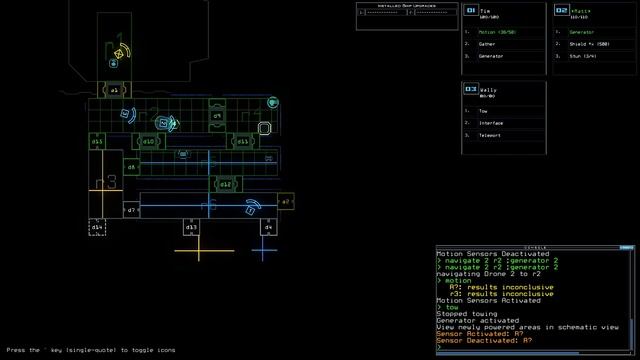Click Wally's 80/80 health value
This screenshot has height=360, width=640.
(x=487, y=96)
